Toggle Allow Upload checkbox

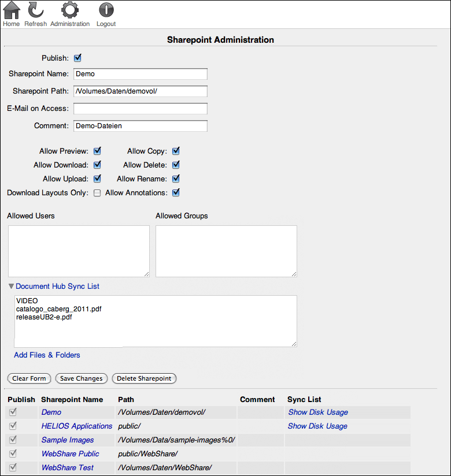coord(97,179)
